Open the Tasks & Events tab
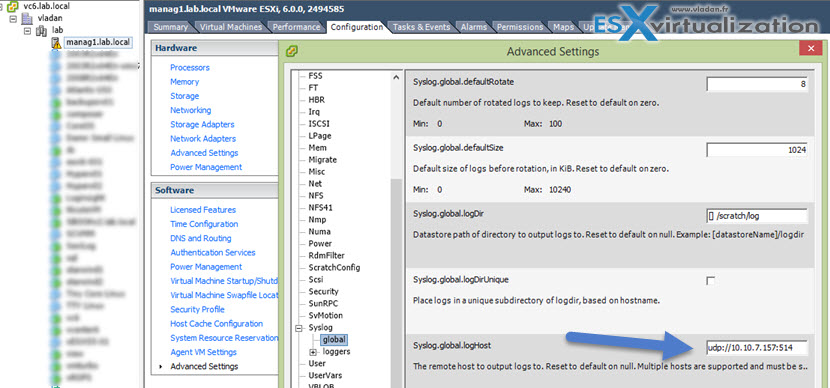830x388 pixels. 421,27
